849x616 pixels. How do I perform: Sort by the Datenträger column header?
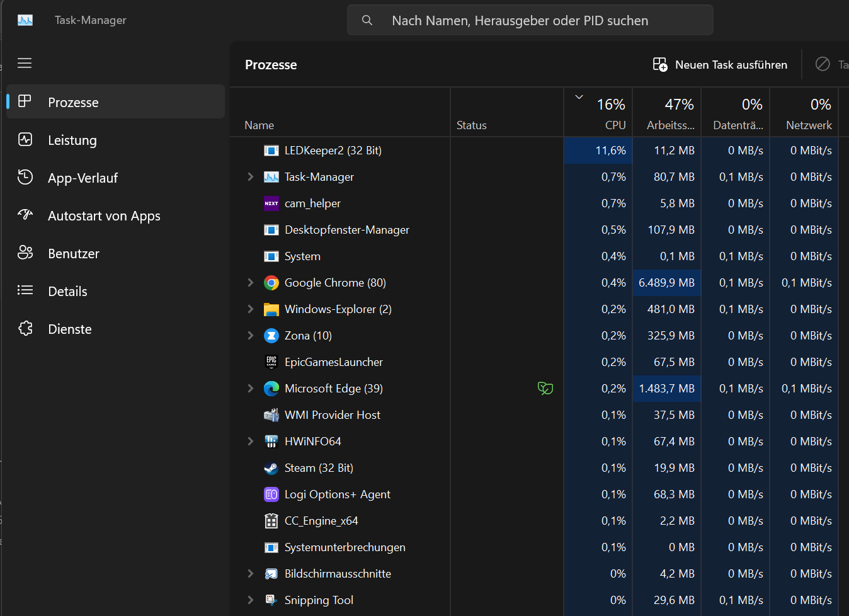click(736, 112)
